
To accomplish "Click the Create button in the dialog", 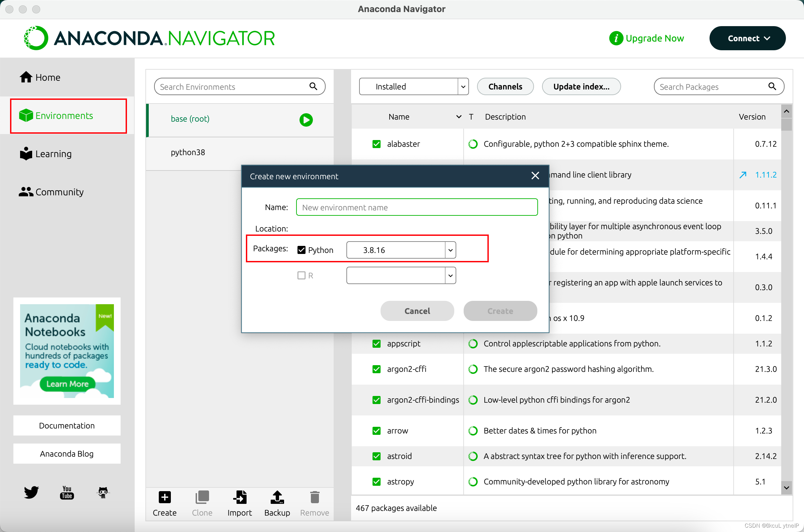I will point(500,311).
